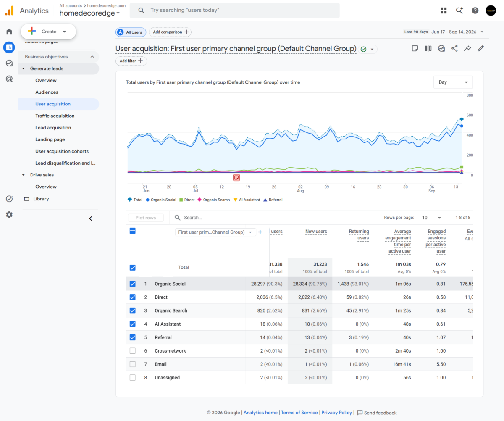The width and height of the screenshot is (504, 421).
Task: Collapse the Business objectives section
Action: click(92, 57)
